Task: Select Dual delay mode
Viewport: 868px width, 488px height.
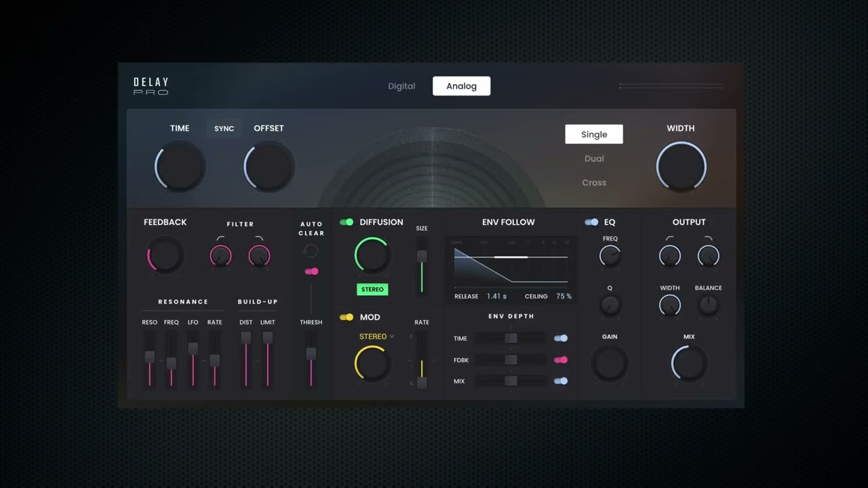Action: click(594, 159)
